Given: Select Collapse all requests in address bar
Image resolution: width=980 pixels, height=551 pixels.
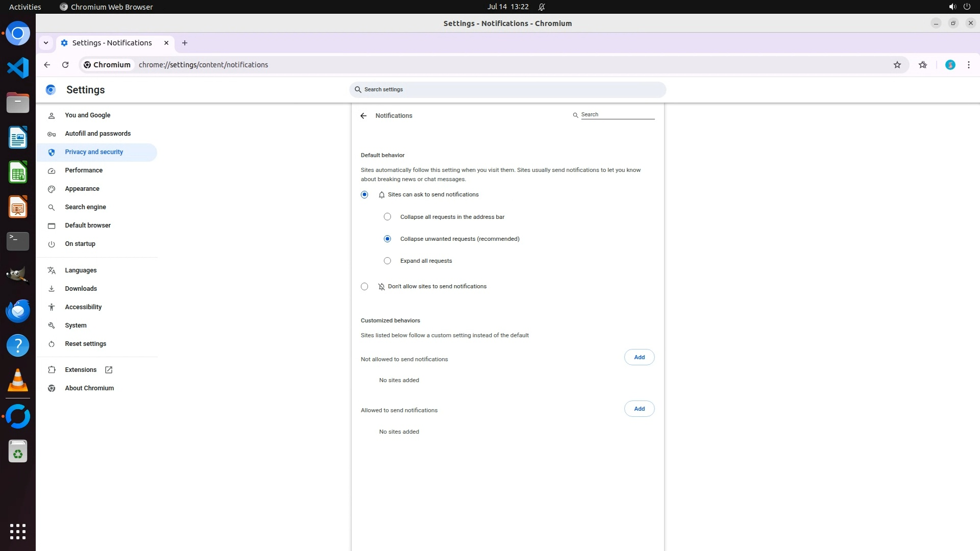Looking at the screenshot, I should [x=387, y=217].
